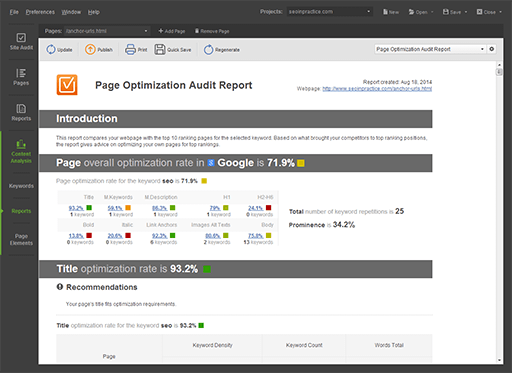512x373 pixels.
Task: Open the Preferences menu
Action: (x=40, y=12)
